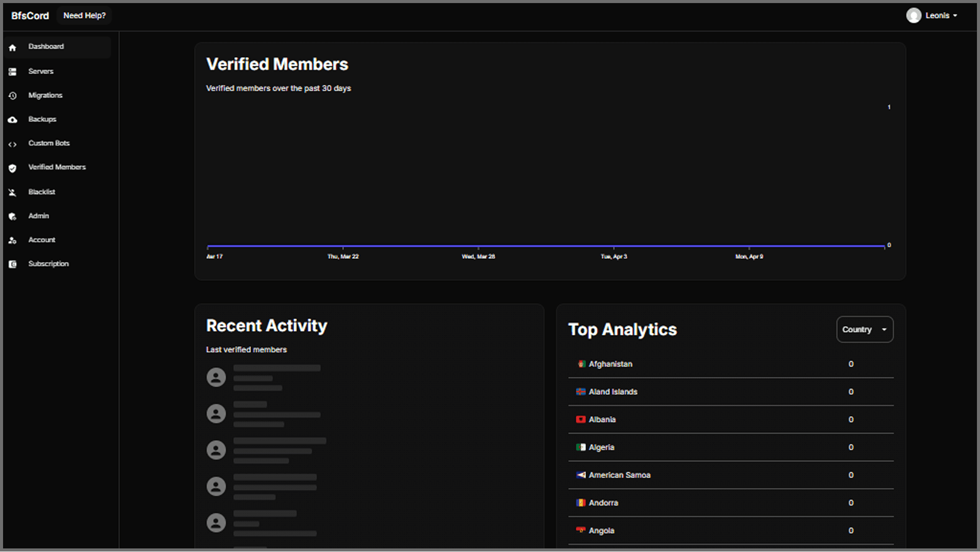Screen dimensions: 980x552
Task: Click the Dashboard home icon
Action: pyautogui.click(x=13, y=47)
